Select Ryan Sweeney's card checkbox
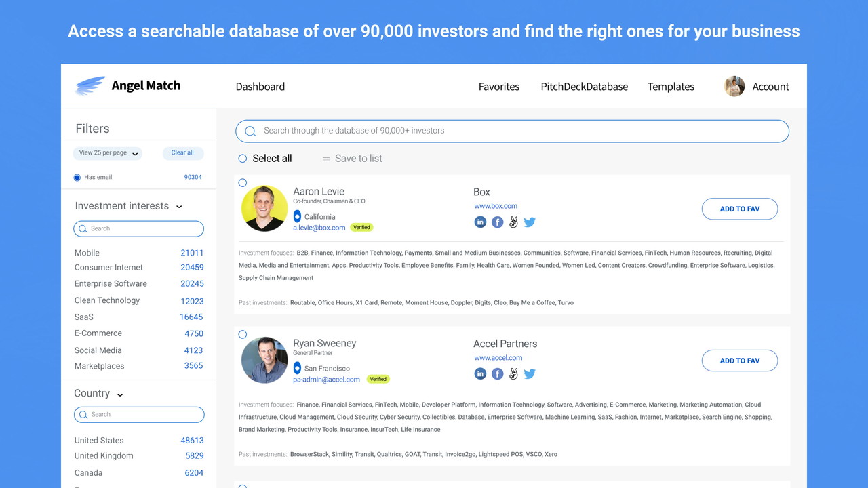Image resolution: width=868 pixels, height=488 pixels. tap(243, 335)
